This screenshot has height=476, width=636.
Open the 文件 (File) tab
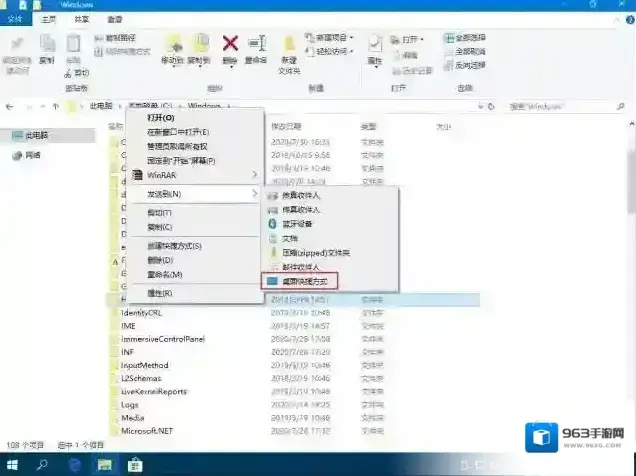click(15, 19)
